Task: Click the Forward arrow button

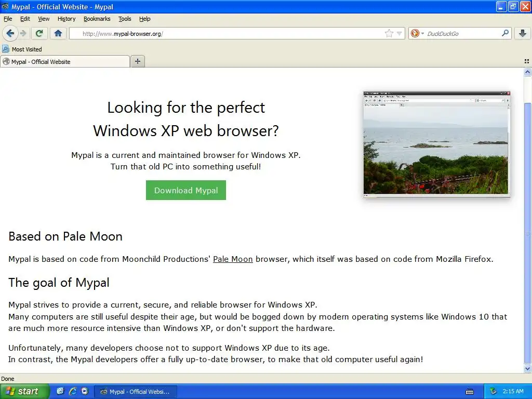Action: point(23,33)
